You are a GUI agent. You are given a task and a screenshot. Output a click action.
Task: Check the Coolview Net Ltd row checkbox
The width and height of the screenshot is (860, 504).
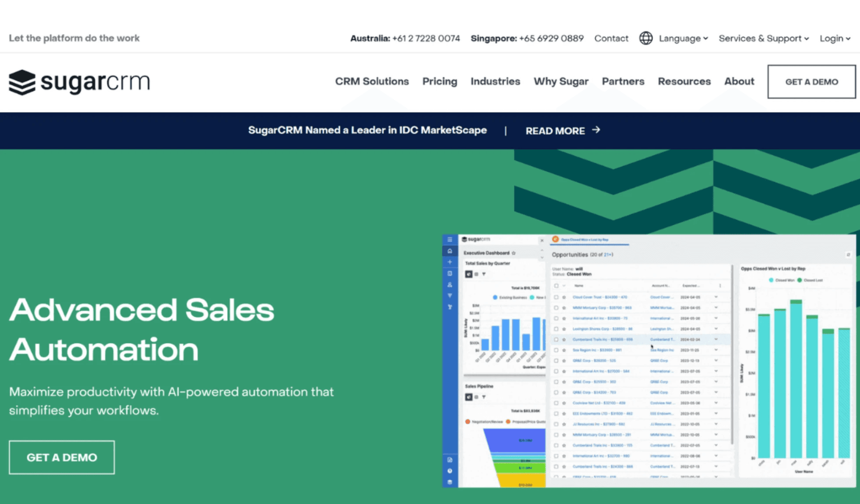point(556,403)
